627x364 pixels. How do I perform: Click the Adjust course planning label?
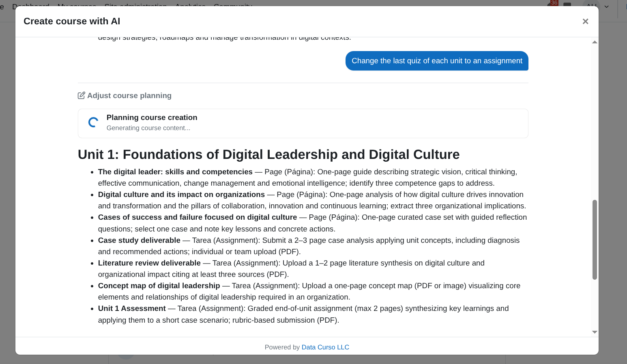tap(129, 96)
